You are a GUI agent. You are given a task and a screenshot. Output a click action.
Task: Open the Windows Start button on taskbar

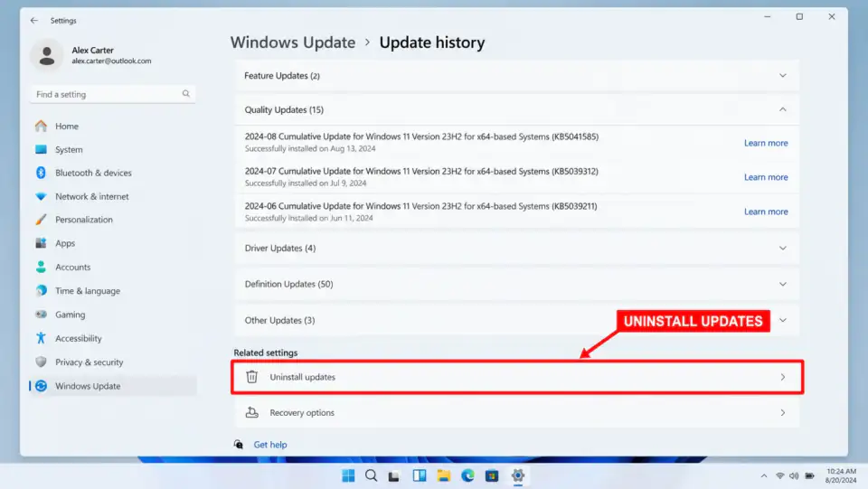348,475
